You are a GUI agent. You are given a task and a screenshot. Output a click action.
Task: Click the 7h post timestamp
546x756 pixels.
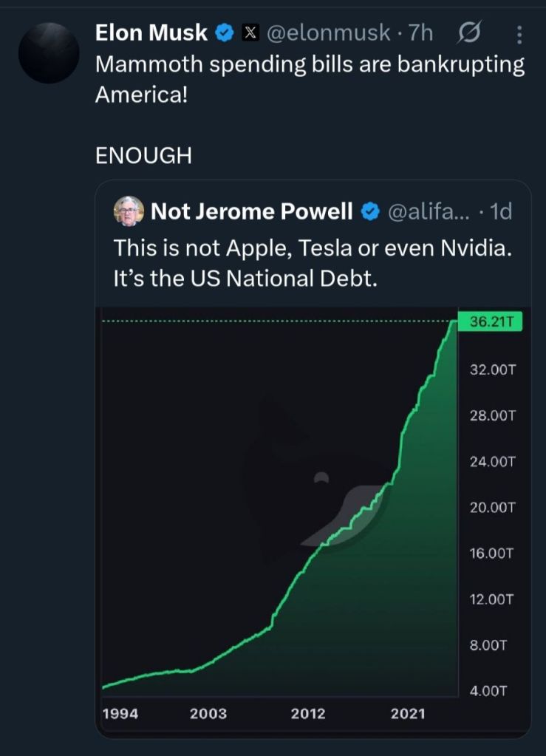[420, 33]
